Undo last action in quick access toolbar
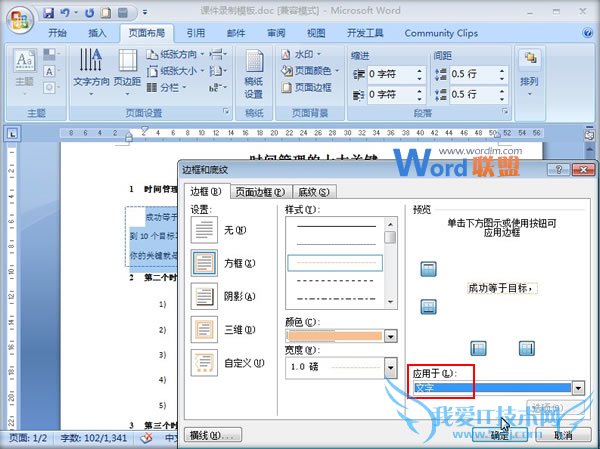Screen dimensions: 600x449 65,13
